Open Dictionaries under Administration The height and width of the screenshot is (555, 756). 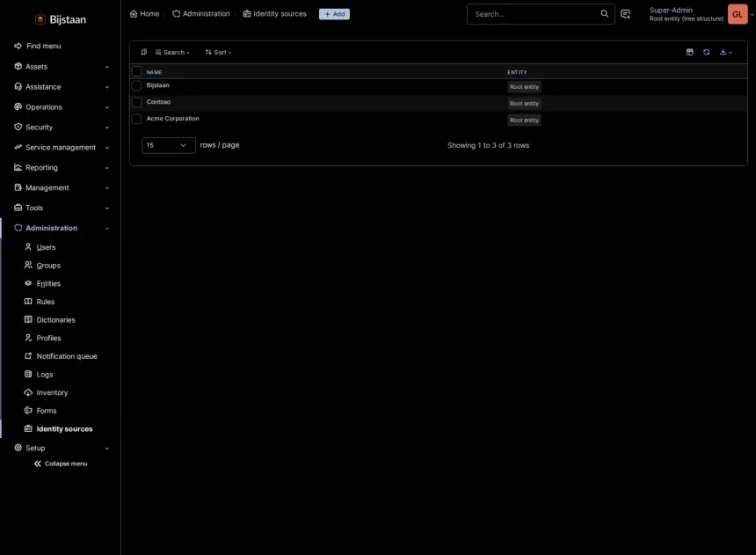[x=55, y=320]
